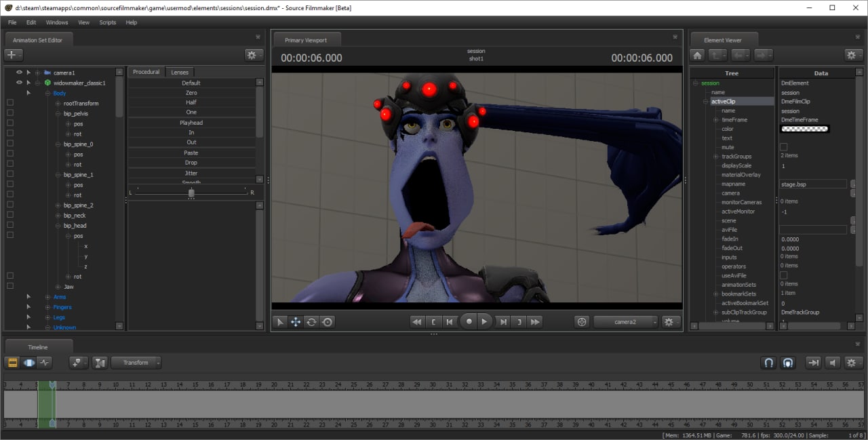Open the Transform dropdown in Timeline
Image resolution: width=868 pixels, height=440 pixels.
point(136,363)
